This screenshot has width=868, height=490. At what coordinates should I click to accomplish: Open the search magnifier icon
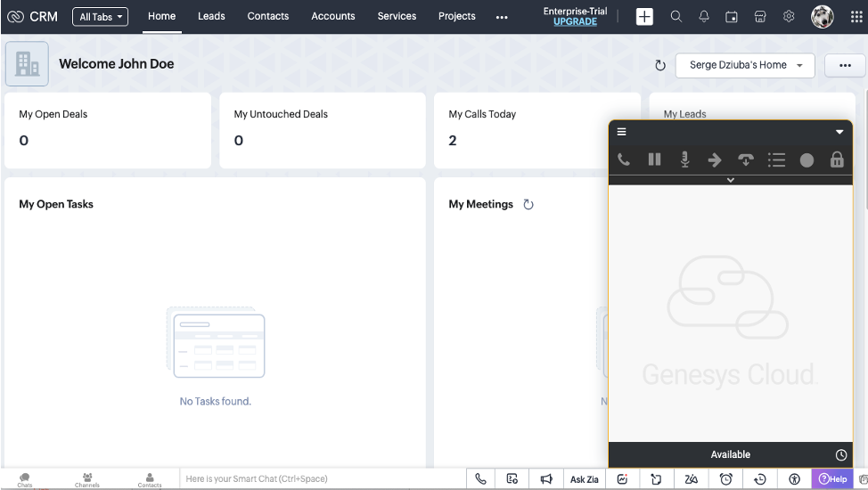(676, 17)
